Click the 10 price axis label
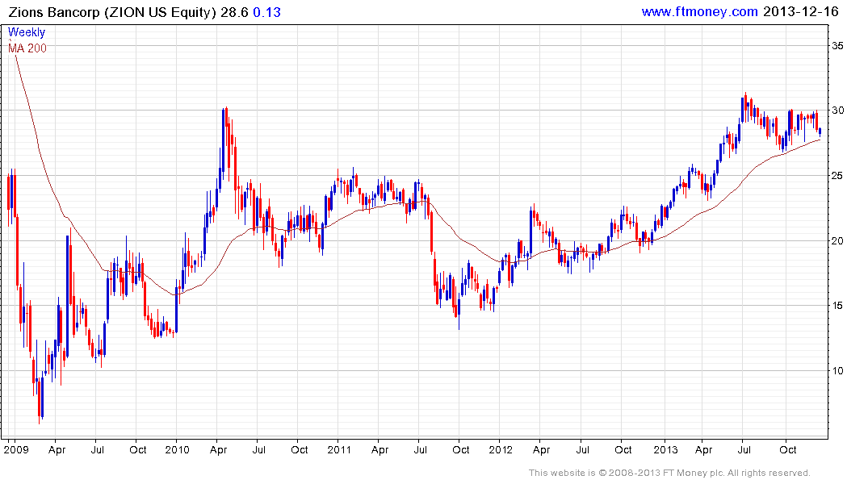Image resolution: width=868 pixels, height=484 pixels. click(x=837, y=370)
